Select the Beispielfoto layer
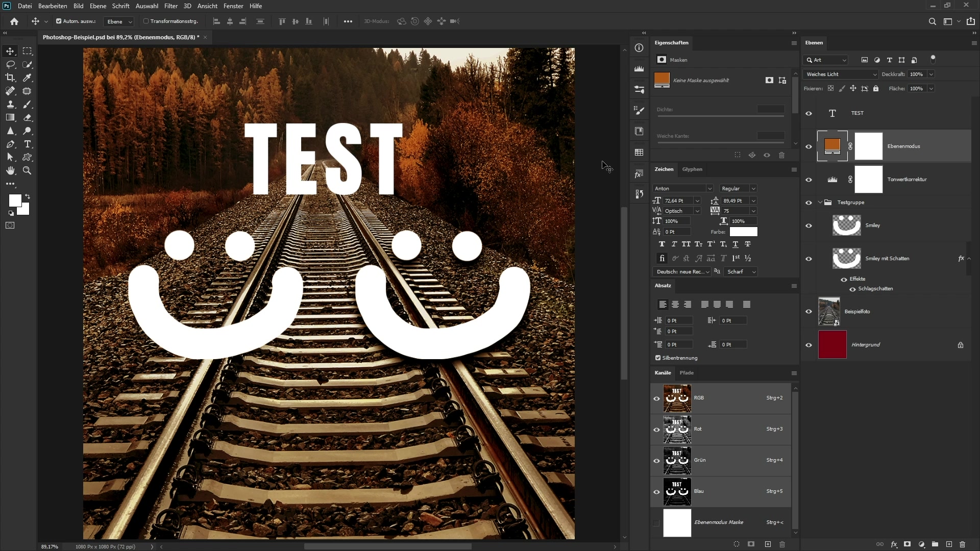Image resolution: width=980 pixels, height=551 pixels. click(x=857, y=312)
